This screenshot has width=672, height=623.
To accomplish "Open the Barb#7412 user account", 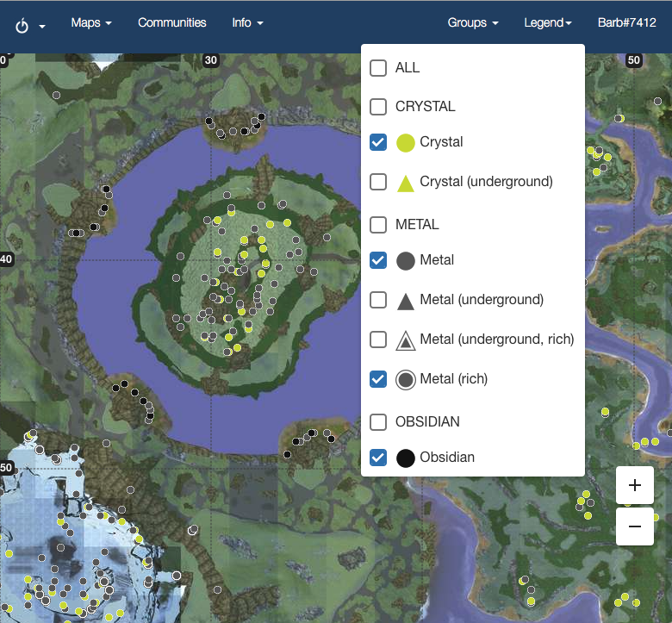I will pos(626,23).
